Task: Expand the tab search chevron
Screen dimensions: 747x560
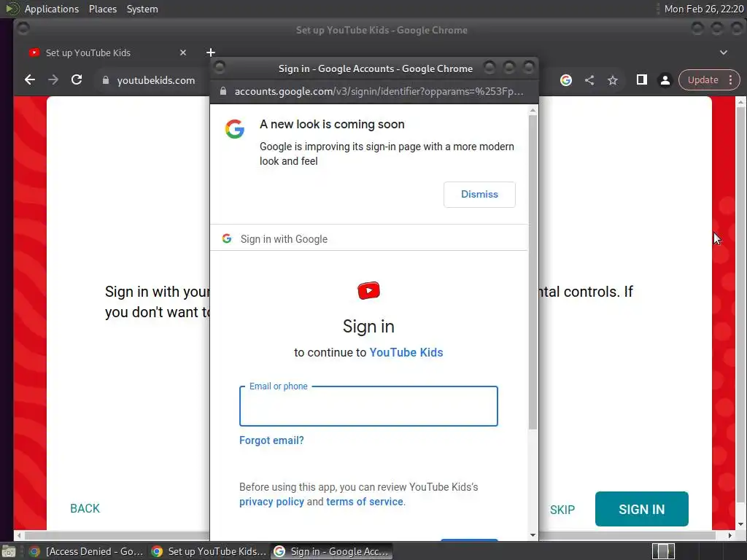Action: tap(723, 52)
